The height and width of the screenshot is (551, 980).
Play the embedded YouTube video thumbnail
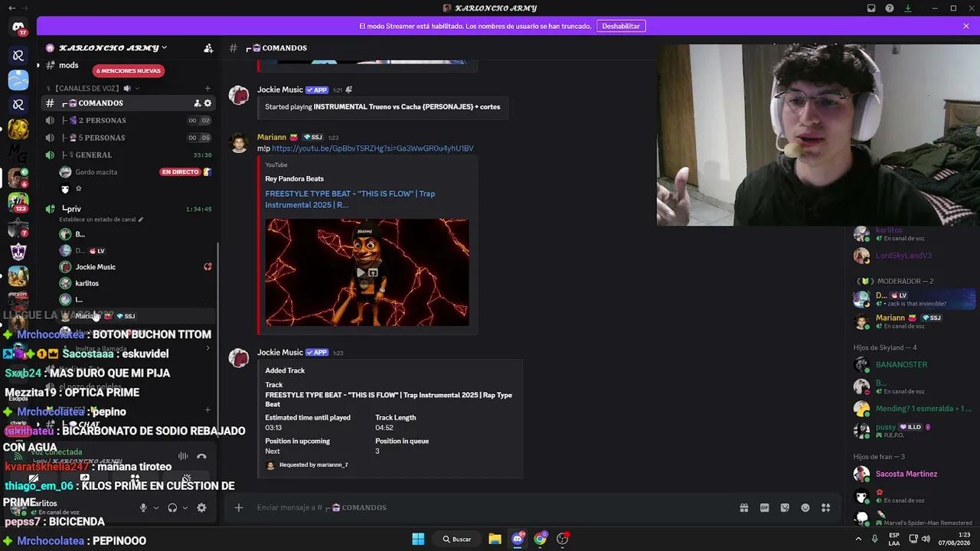[367, 272]
